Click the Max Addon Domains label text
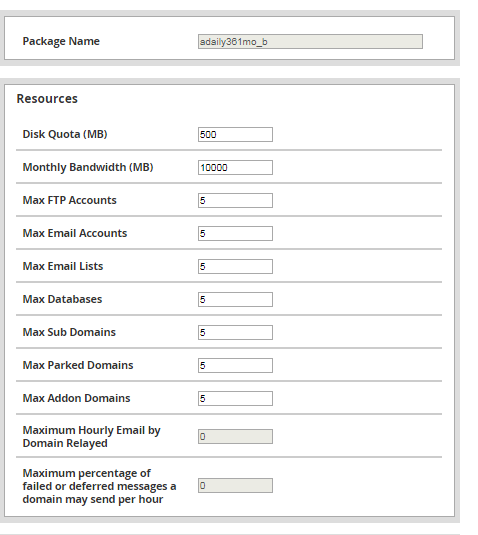Screen dimensions: 478x535 [76, 398]
